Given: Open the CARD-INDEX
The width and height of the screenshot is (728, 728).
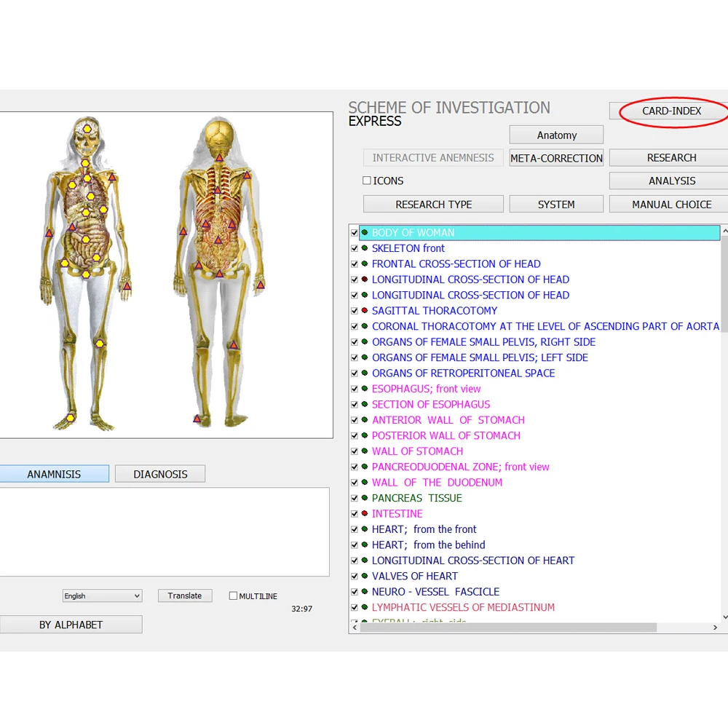Looking at the screenshot, I should tap(670, 111).
